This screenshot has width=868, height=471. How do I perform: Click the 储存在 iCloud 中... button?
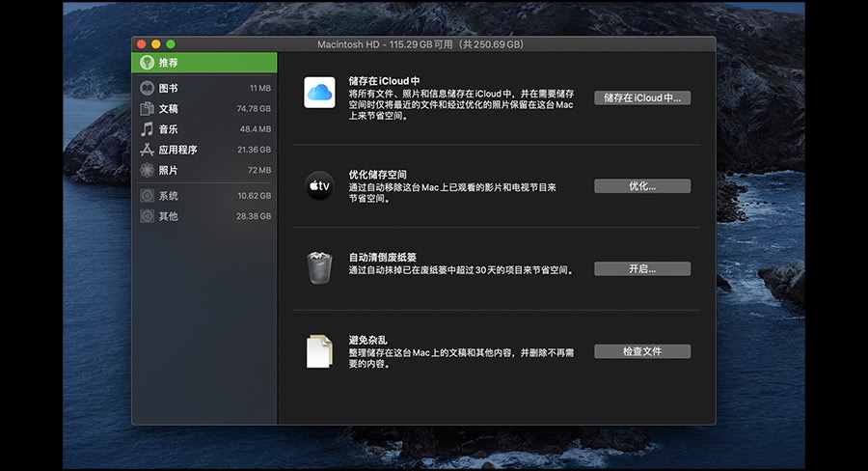pos(642,98)
